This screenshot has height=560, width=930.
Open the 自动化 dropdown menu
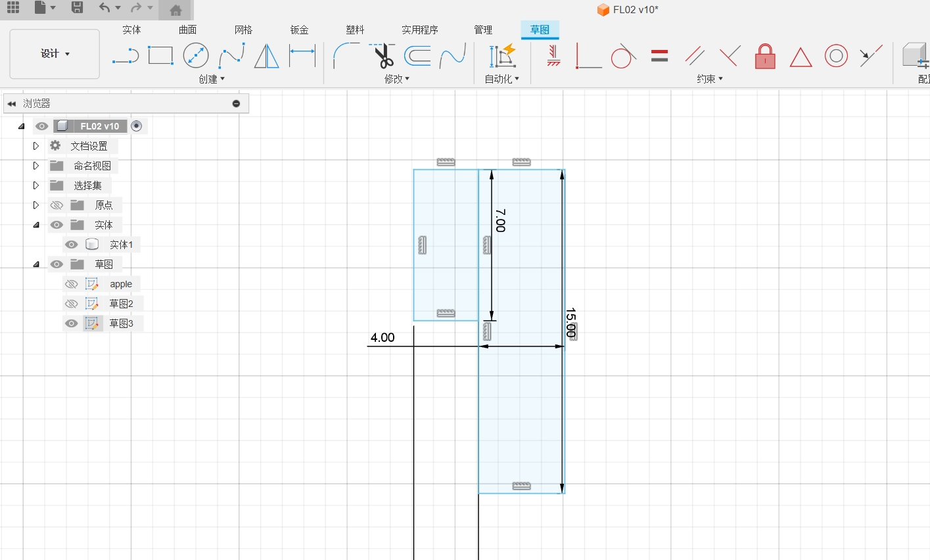tap(502, 79)
